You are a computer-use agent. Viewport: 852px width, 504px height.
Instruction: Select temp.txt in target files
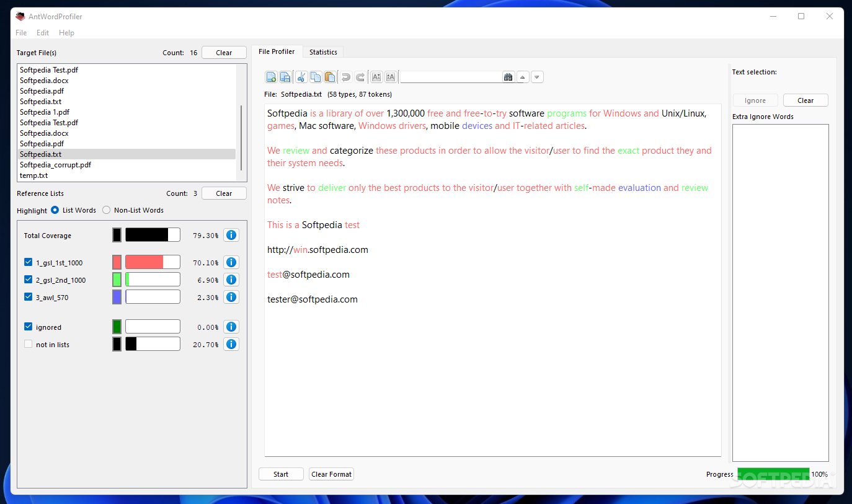click(x=127, y=175)
